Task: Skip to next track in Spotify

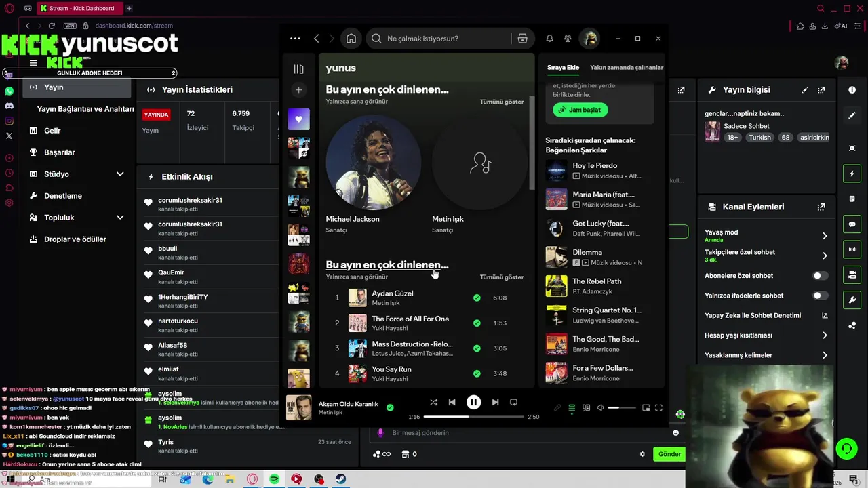Action: [x=495, y=402]
